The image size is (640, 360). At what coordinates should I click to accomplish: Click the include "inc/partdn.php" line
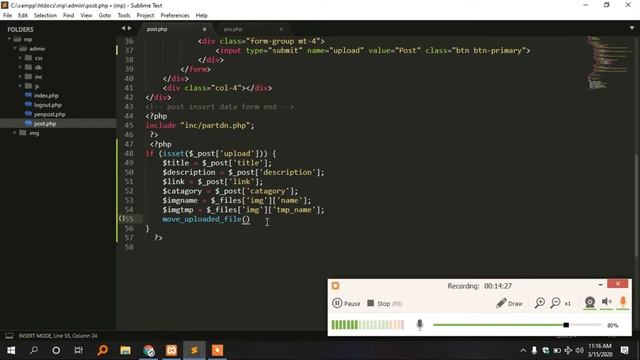point(200,125)
